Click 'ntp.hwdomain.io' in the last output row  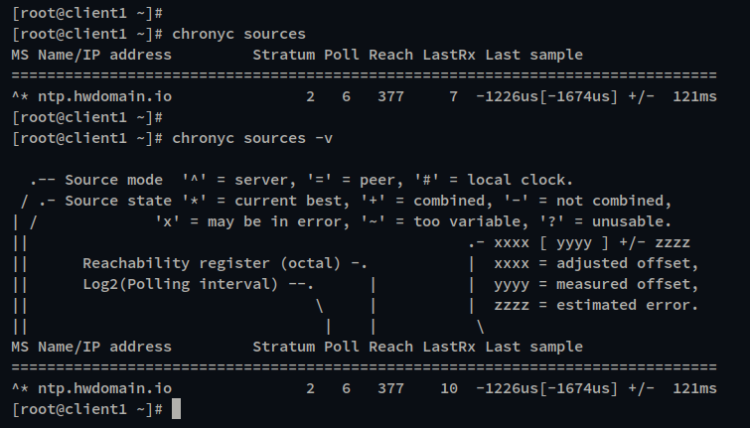point(105,388)
